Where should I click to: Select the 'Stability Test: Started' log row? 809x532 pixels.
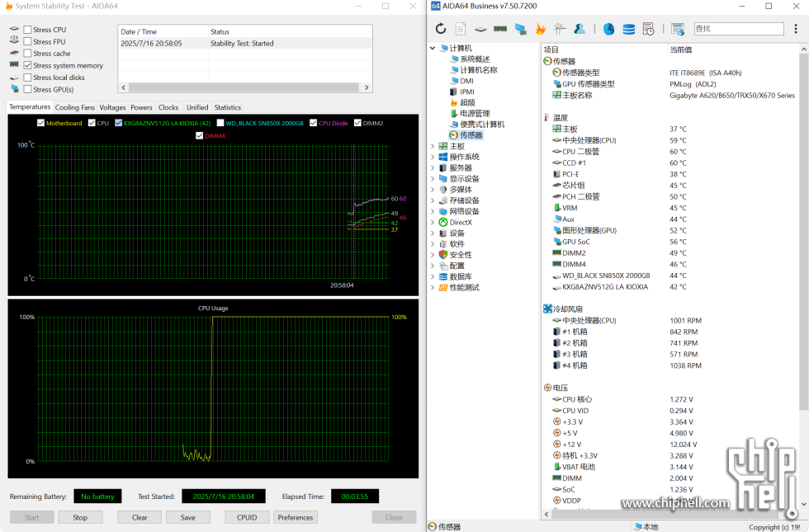[245, 43]
